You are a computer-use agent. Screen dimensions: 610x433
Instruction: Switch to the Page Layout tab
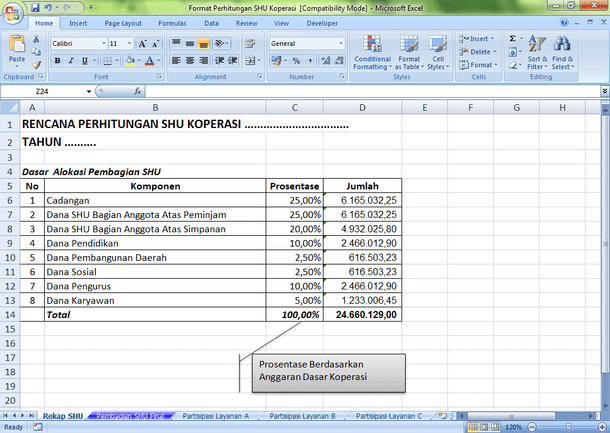click(123, 23)
